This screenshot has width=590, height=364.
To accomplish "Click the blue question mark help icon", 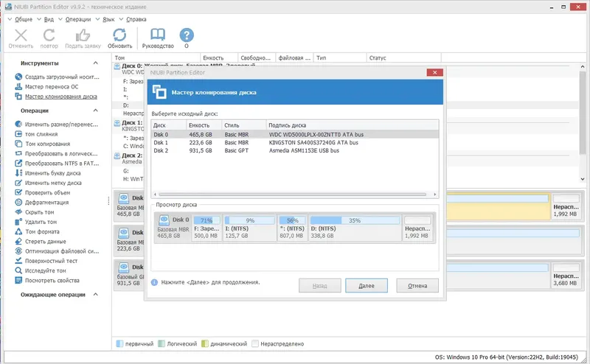I will pyautogui.click(x=187, y=35).
